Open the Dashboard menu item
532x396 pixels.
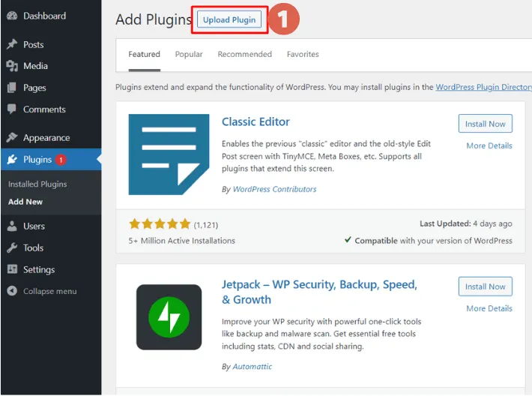pyautogui.click(x=51, y=16)
